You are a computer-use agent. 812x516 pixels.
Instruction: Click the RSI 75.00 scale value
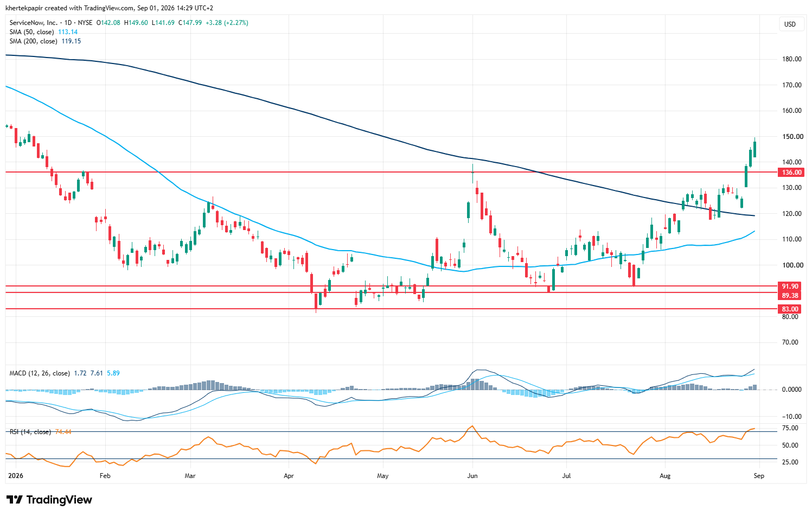pyautogui.click(x=791, y=428)
